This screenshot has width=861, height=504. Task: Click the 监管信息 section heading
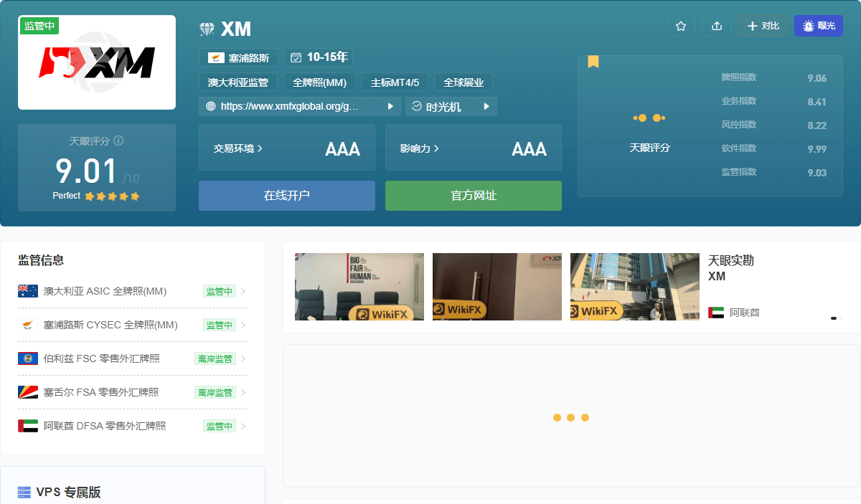pos(41,260)
